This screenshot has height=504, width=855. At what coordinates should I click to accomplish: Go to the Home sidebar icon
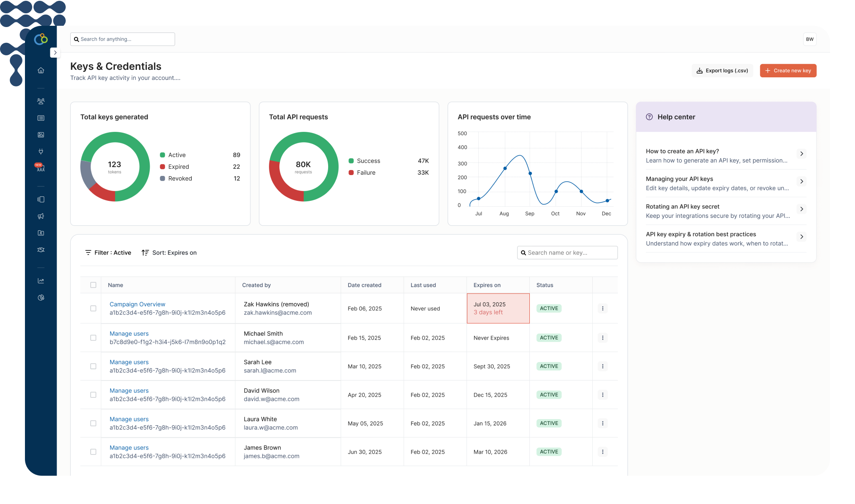pos(41,70)
